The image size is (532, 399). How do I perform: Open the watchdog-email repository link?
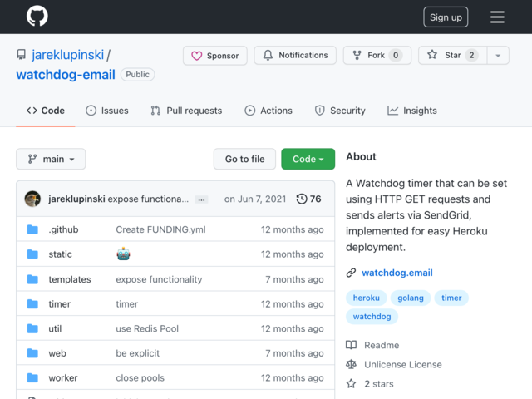pos(66,75)
